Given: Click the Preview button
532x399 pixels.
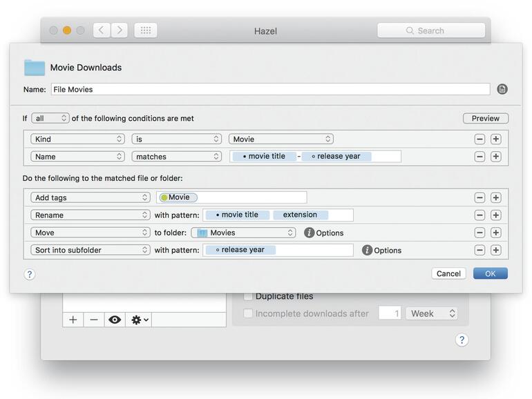Looking at the screenshot, I should 486,118.
